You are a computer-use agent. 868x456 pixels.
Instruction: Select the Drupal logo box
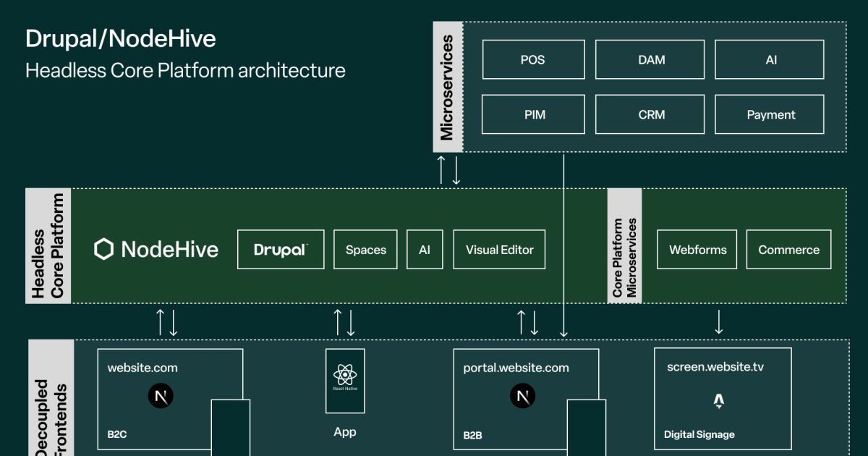point(281,249)
